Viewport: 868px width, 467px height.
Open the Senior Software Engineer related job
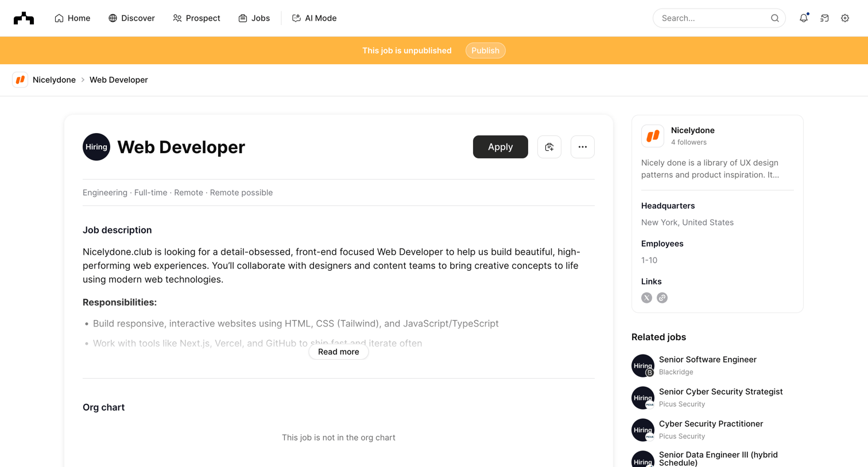click(x=708, y=360)
